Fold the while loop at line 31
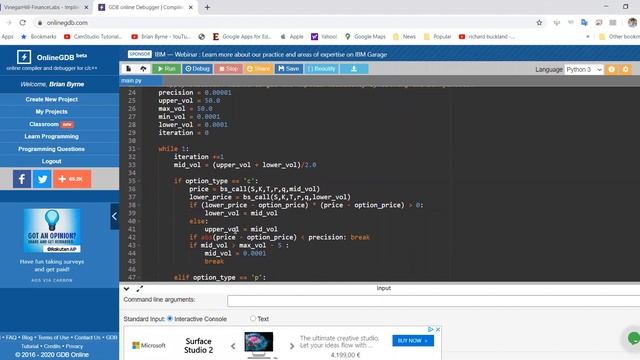Screen dimensions: 640x360 click(139, 149)
